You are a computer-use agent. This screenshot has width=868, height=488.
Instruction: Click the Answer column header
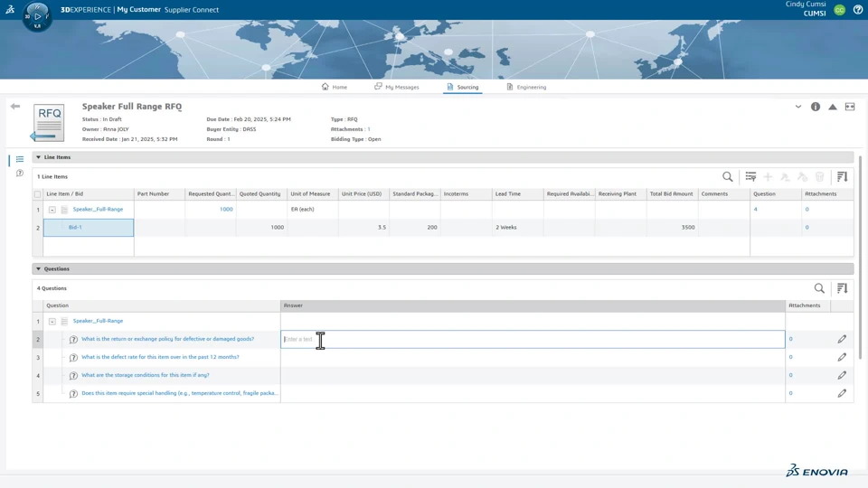(533, 305)
